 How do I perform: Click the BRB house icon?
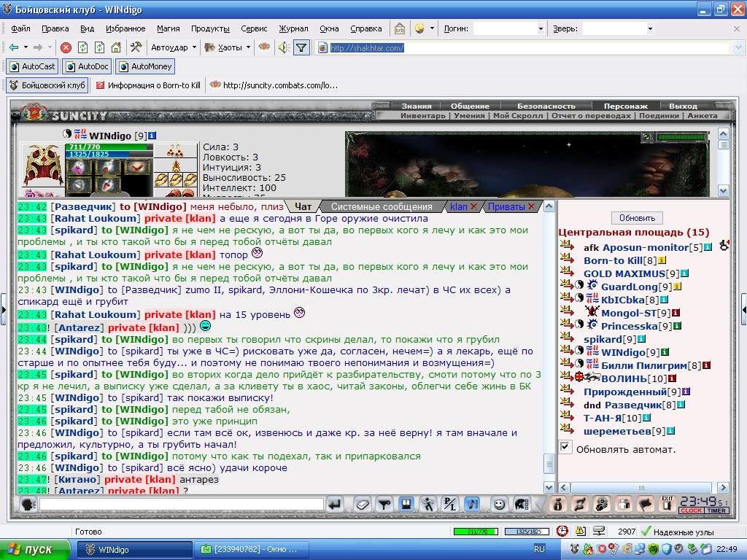(400, 28)
